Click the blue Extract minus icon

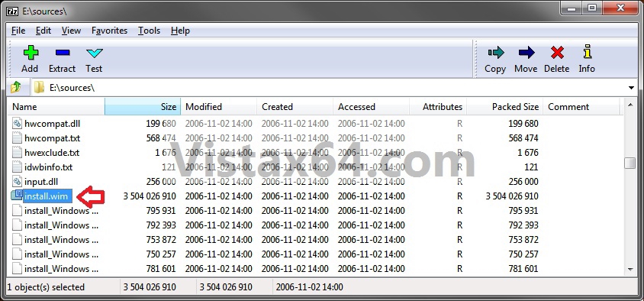click(x=63, y=53)
